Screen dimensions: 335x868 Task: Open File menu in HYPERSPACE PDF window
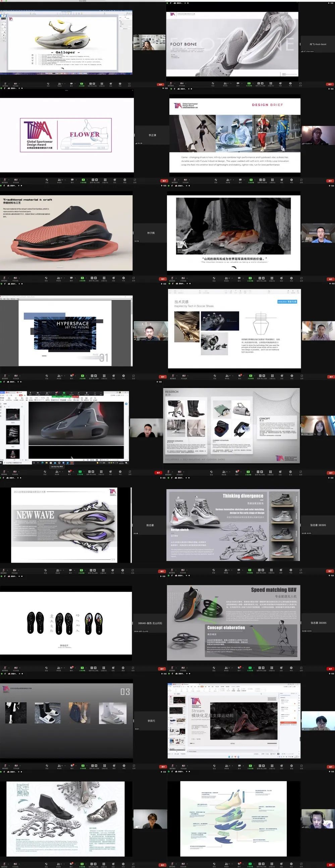pos(1,299)
